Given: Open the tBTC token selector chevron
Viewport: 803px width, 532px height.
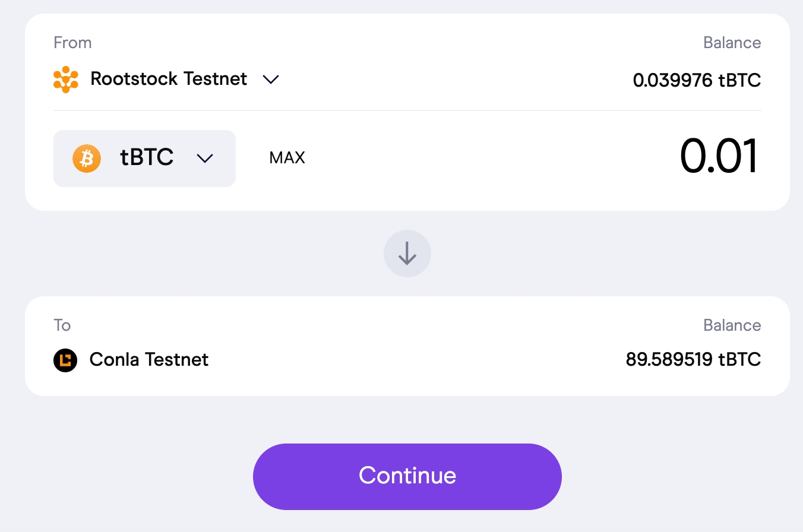Looking at the screenshot, I should coord(205,159).
